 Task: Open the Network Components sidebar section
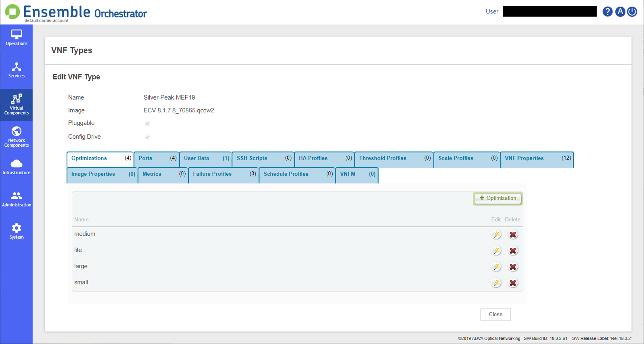16,137
